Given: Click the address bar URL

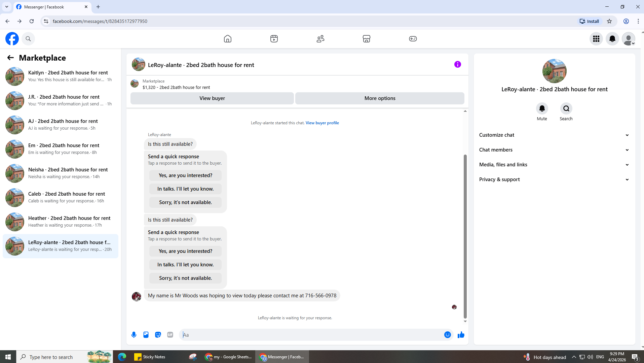Looking at the screenshot, I should 100,21.
